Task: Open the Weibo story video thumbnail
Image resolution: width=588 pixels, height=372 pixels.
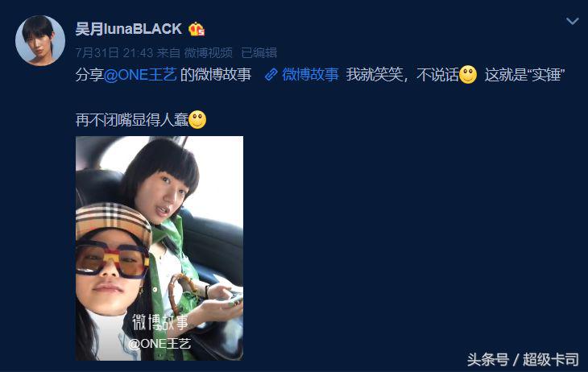Action: [159, 248]
